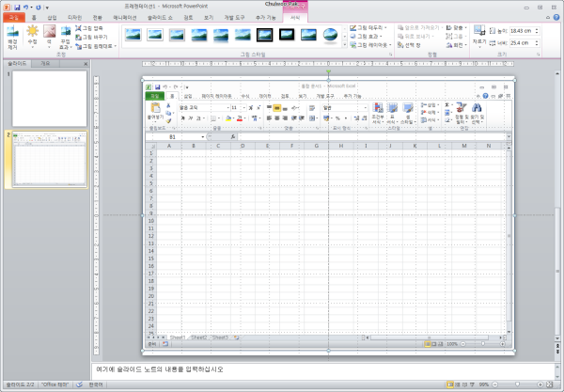Open Picture Effects (그림 효과) dropdown
The image size is (564, 392).
click(366, 37)
